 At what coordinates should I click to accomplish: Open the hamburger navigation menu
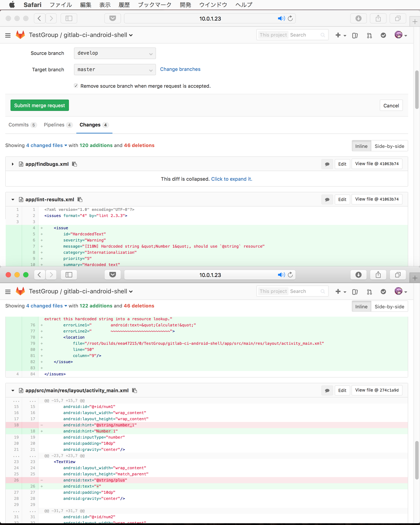(8, 35)
